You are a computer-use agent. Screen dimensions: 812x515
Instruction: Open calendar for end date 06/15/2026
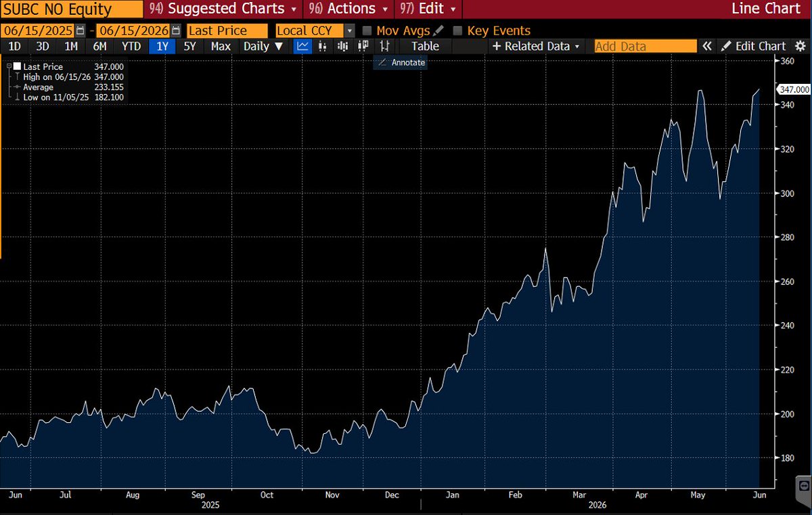click(x=177, y=30)
